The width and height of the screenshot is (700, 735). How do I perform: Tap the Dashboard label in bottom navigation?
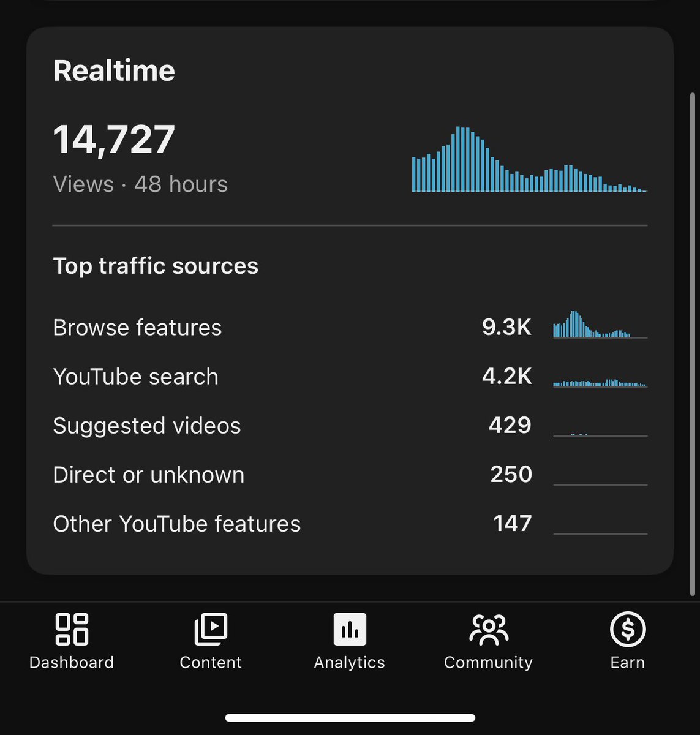[x=72, y=662]
